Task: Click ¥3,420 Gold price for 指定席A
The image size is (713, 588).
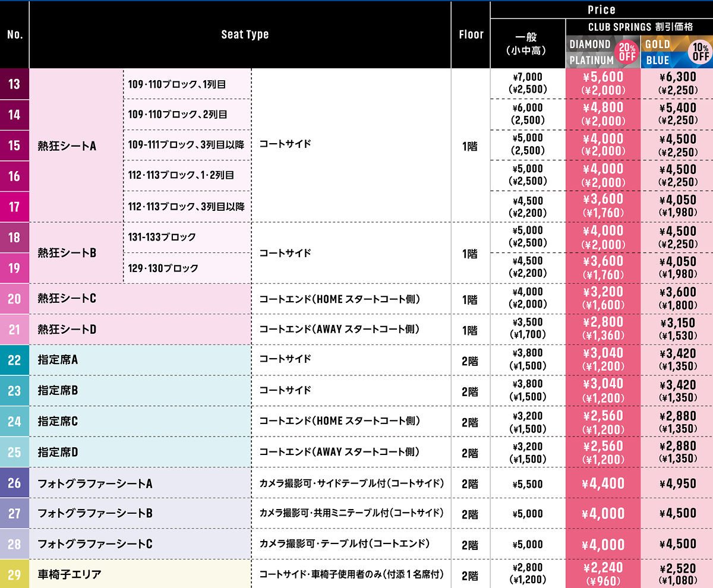Action: 678,354
